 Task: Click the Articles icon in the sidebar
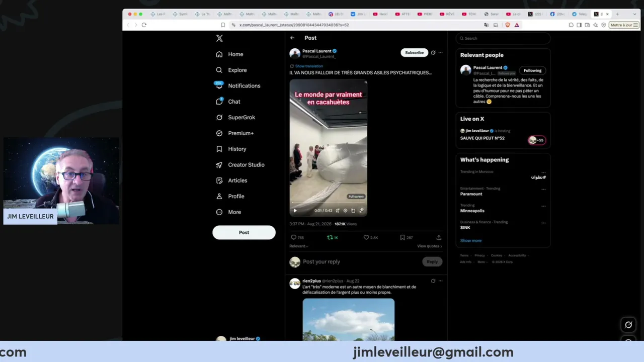[219, 180]
